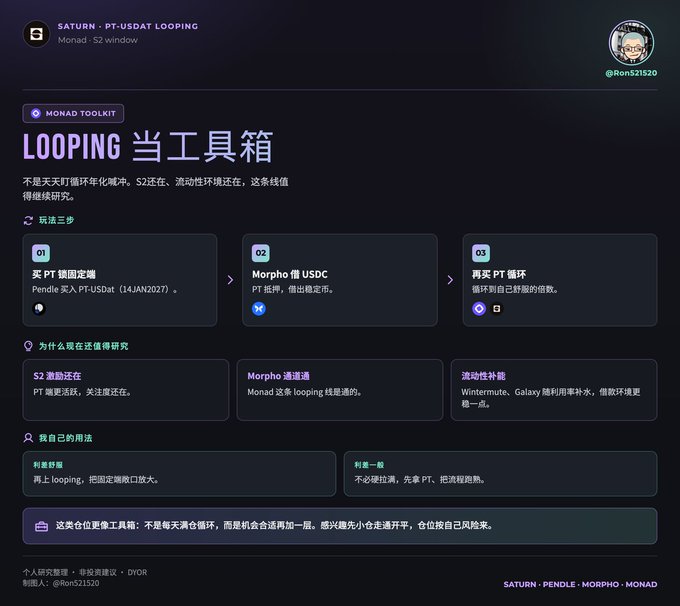Click the 03 step number badge
Viewport: 680px width, 606px height.
(481, 253)
